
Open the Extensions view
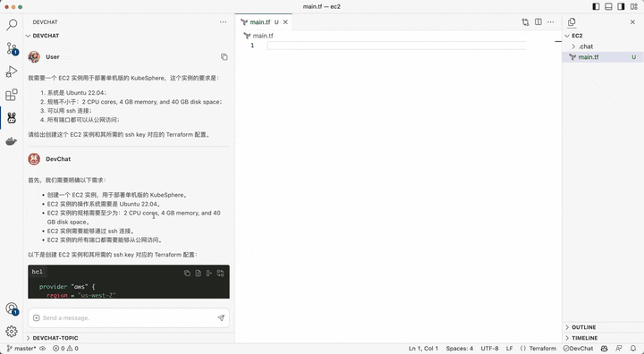click(12, 96)
